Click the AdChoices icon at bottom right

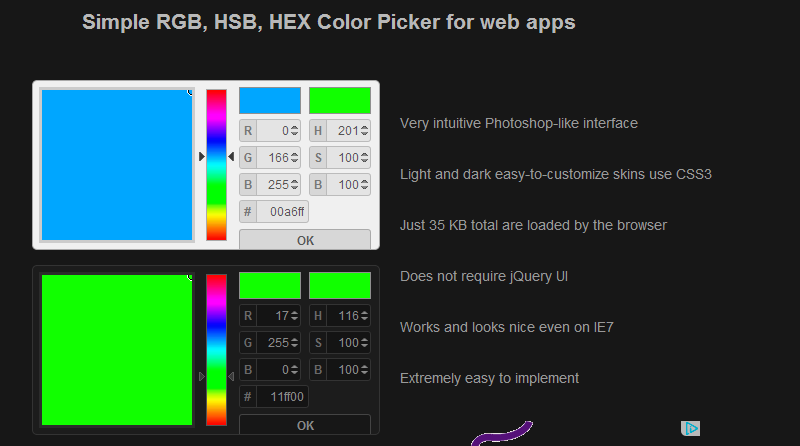tap(690, 428)
